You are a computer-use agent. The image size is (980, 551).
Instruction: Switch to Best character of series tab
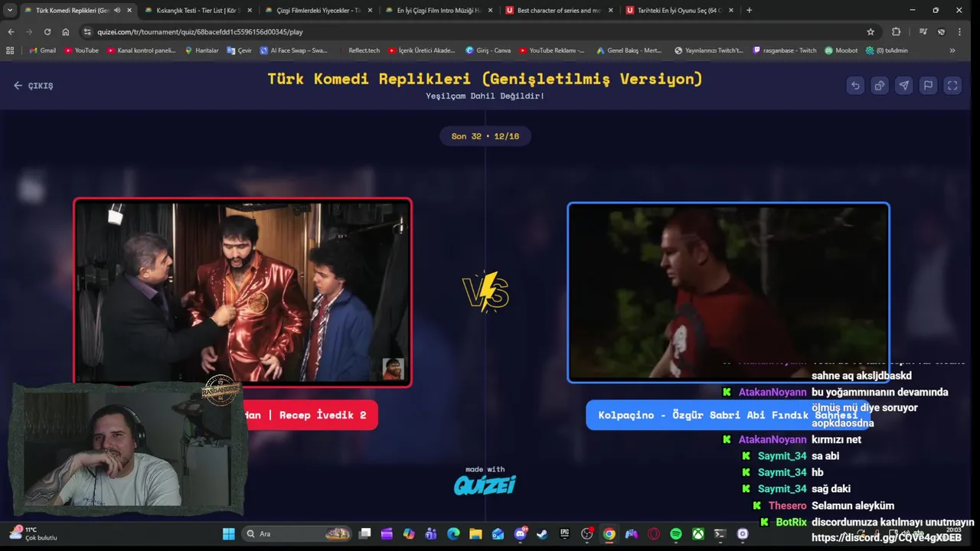point(558,10)
